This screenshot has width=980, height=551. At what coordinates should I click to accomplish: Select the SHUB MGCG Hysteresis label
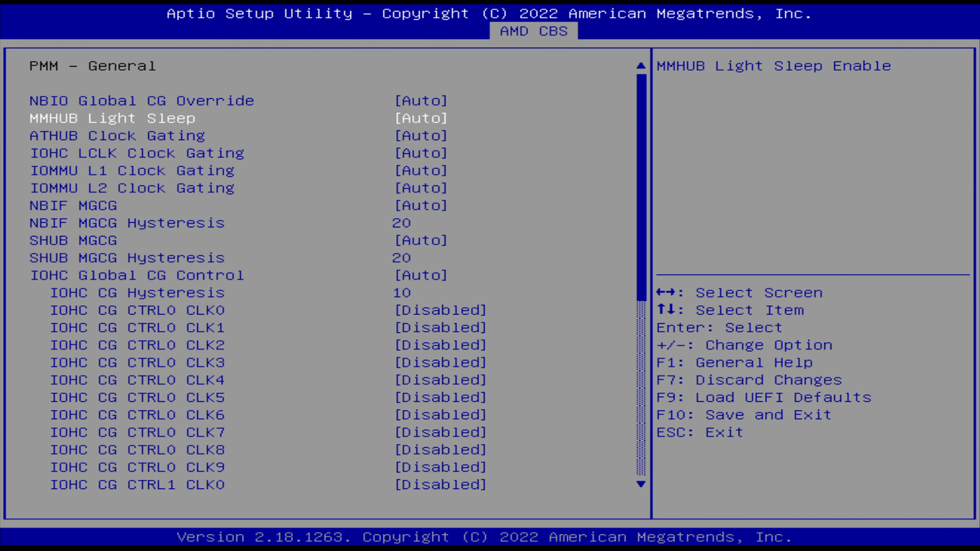coord(127,258)
